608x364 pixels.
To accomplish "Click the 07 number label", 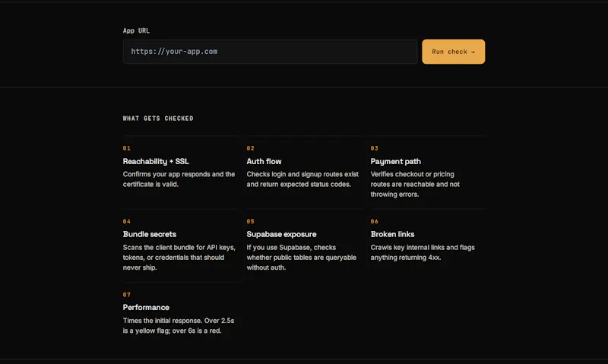I will click(127, 295).
